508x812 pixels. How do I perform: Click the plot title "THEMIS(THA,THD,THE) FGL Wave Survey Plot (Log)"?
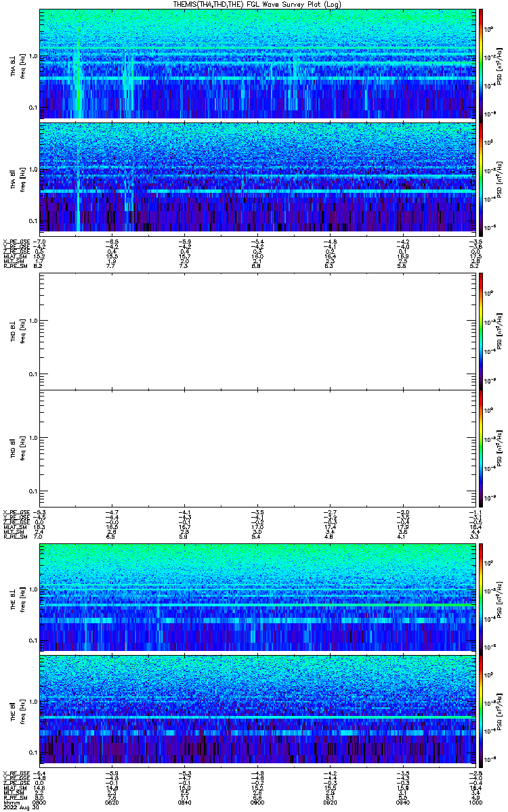[x=257, y=4]
